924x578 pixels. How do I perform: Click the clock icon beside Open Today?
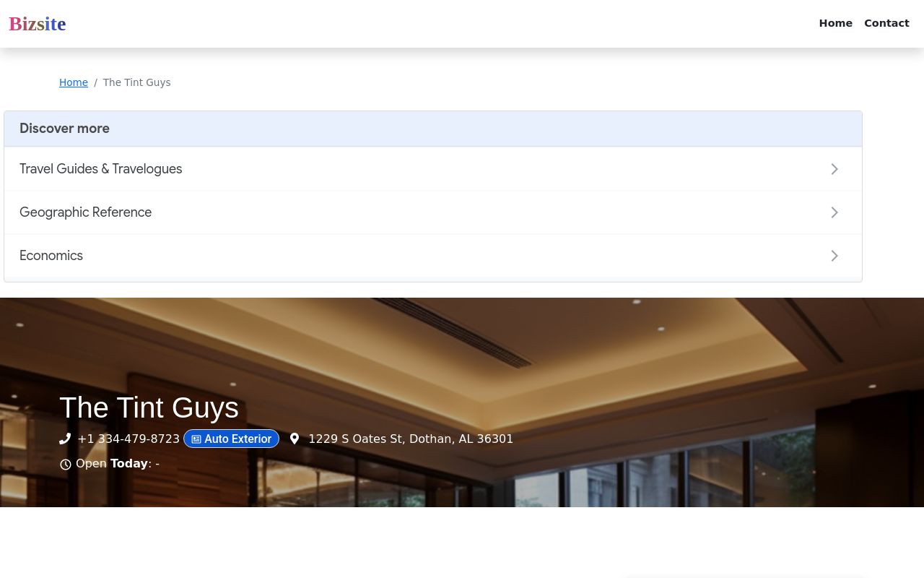point(66,465)
